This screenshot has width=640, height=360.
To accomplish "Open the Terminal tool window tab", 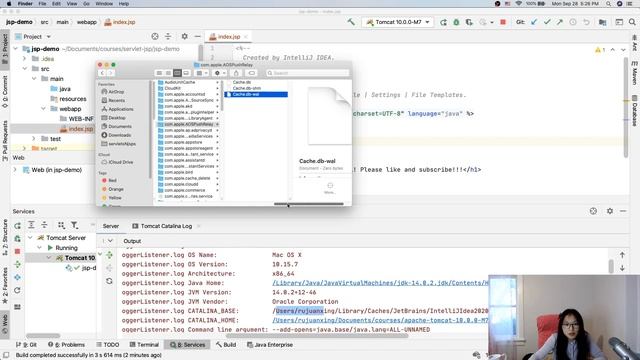I will (144, 345).
